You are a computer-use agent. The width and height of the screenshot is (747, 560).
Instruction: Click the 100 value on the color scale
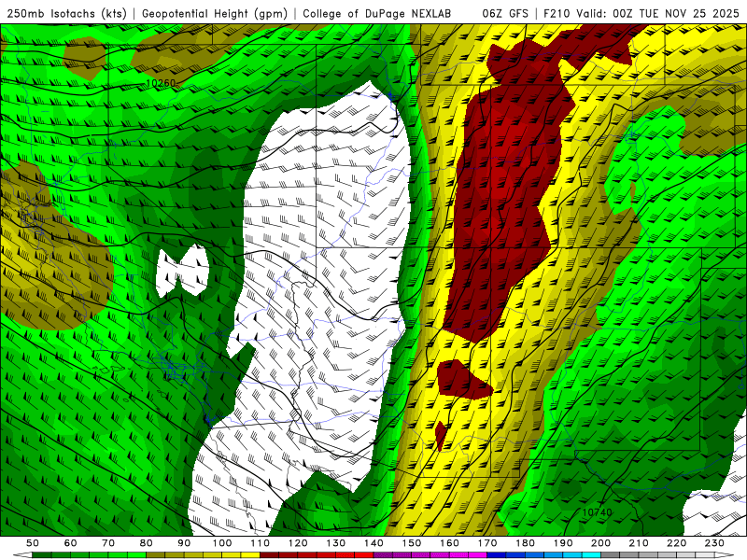[x=222, y=543]
